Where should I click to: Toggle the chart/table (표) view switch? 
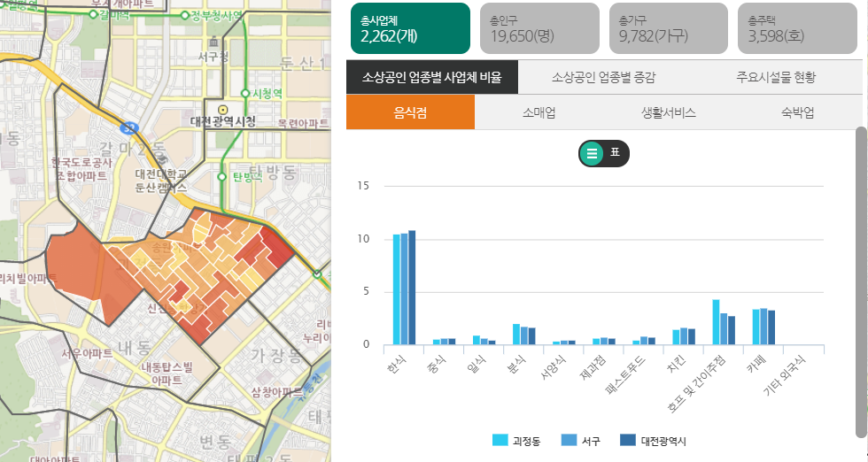(x=604, y=153)
